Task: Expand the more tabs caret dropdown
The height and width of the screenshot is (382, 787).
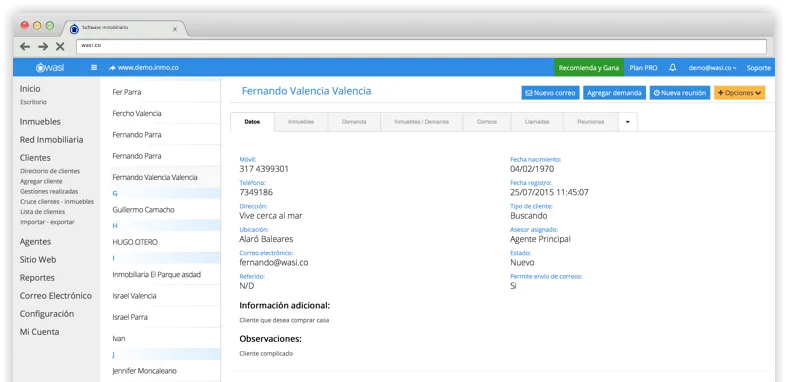Action: point(628,122)
